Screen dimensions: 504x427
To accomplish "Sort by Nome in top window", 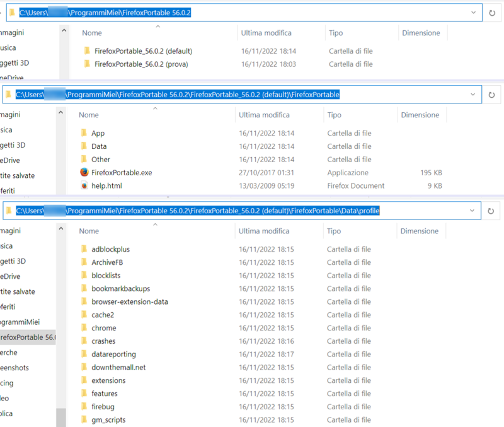I will [x=92, y=33].
